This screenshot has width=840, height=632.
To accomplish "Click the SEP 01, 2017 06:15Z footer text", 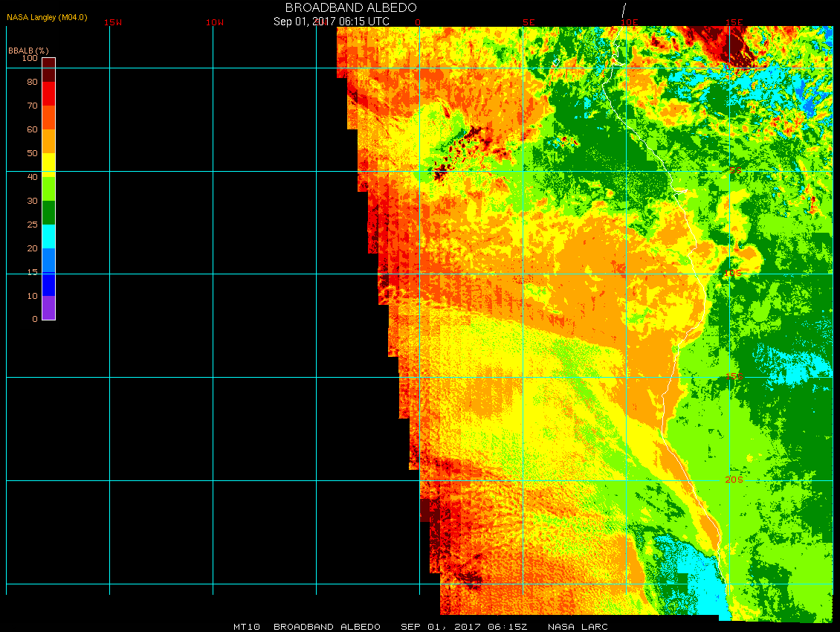I will coord(464,627).
